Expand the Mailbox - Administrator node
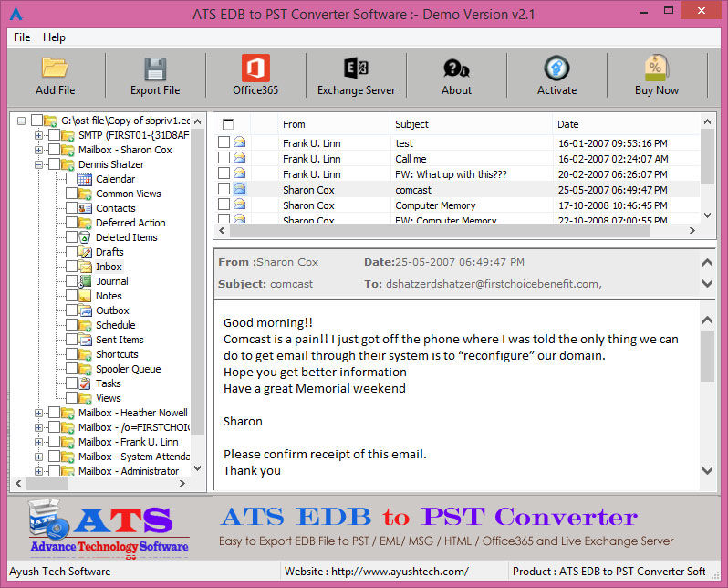728x588 pixels. [38, 471]
